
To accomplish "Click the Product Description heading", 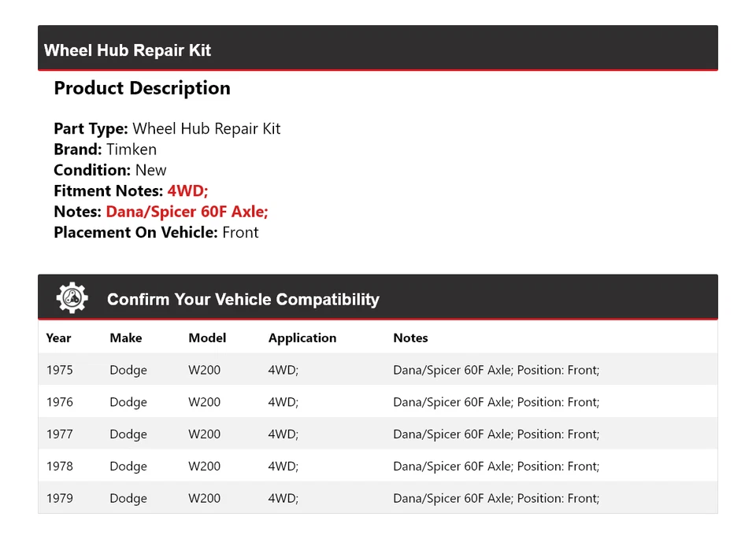I will [142, 88].
